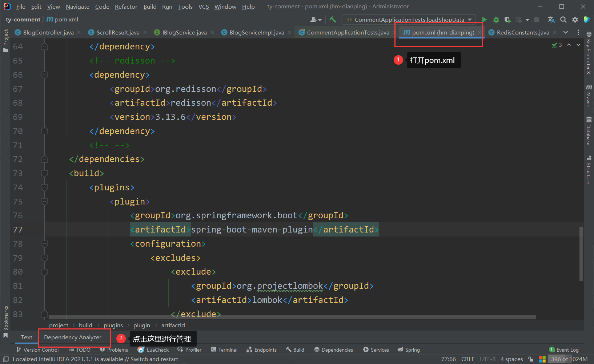Image resolution: width=594 pixels, height=364 pixels.
Task: Switch to Dependency Analyzer tab
Action: [73, 337]
